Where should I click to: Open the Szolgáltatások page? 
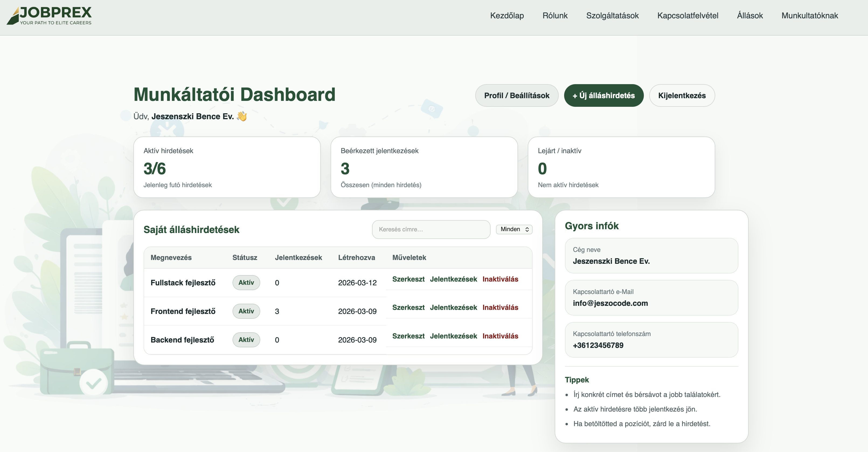coord(613,16)
